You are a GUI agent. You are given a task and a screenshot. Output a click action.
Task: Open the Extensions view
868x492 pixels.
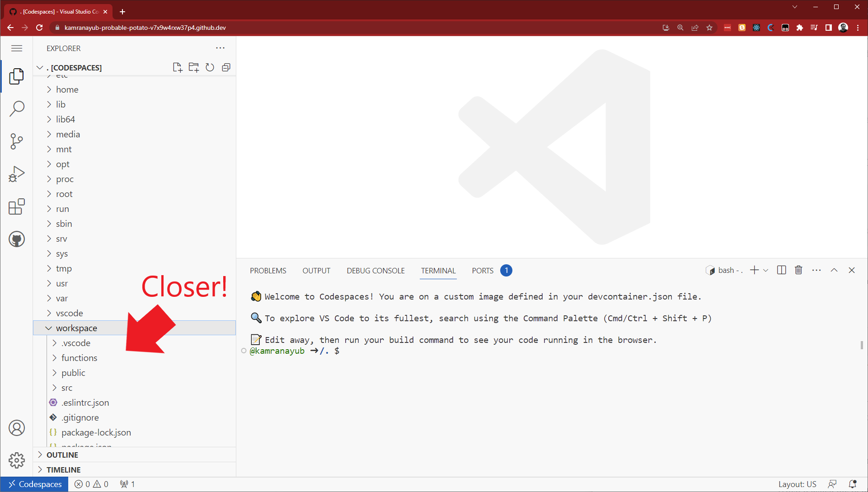point(17,207)
